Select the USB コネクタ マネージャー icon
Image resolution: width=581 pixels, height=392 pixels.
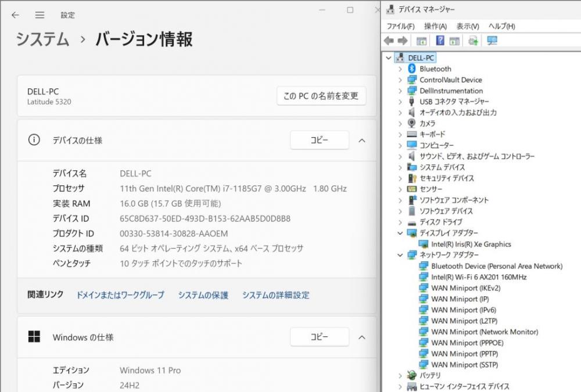[x=411, y=101]
